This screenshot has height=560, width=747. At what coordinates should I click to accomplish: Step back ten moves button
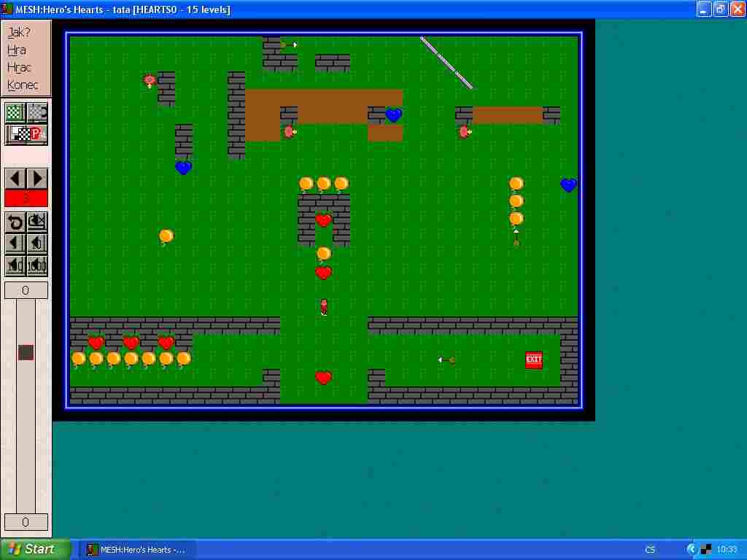[x=37, y=244]
